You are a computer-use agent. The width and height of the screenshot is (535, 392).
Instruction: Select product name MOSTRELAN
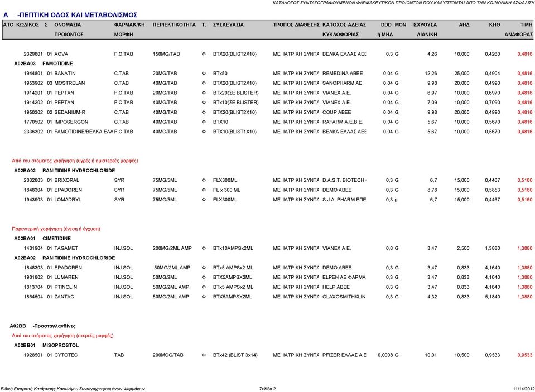(x=70, y=83)
